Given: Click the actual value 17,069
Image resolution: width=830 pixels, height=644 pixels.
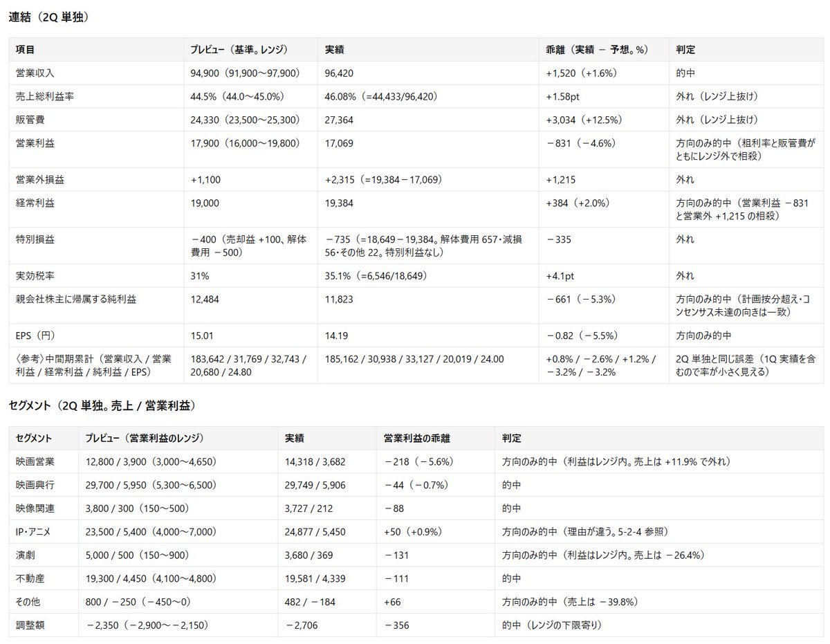Looking at the screenshot, I should point(340,143).
